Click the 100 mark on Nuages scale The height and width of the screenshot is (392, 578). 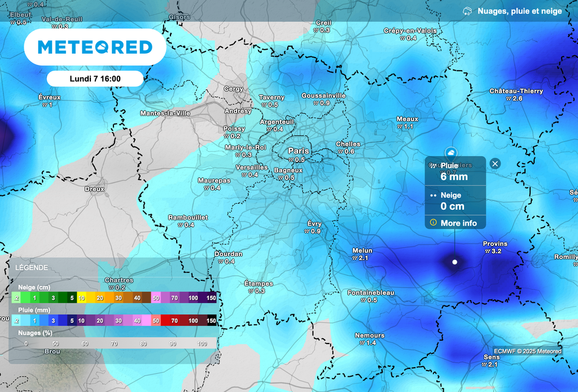tap(202, 343)
